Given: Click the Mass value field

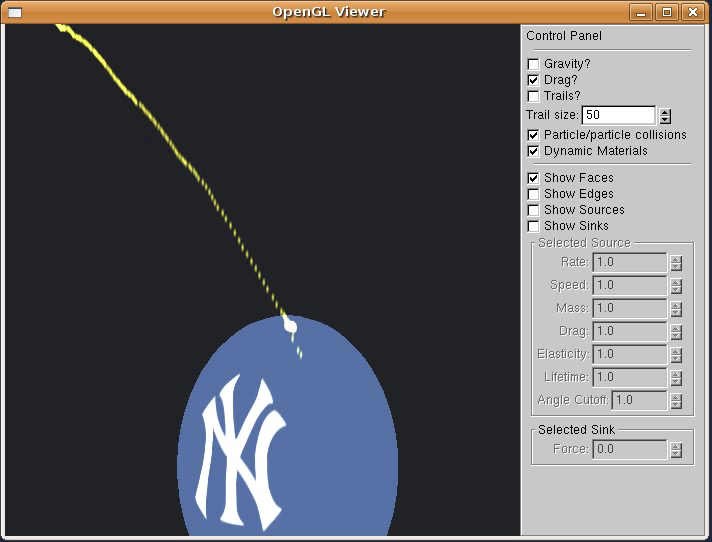Looking at the screenshot, I should pyautogui.click(x=629, y=309).
